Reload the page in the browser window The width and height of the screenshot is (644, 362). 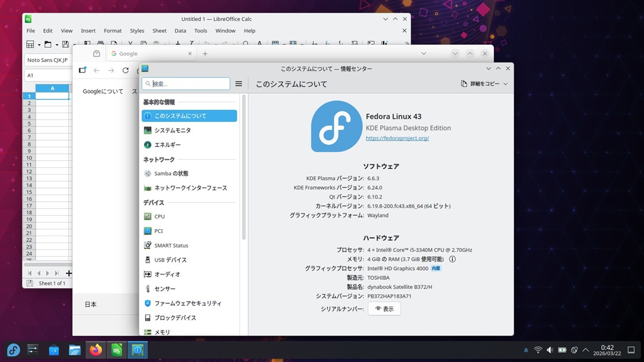click(125, 71)
